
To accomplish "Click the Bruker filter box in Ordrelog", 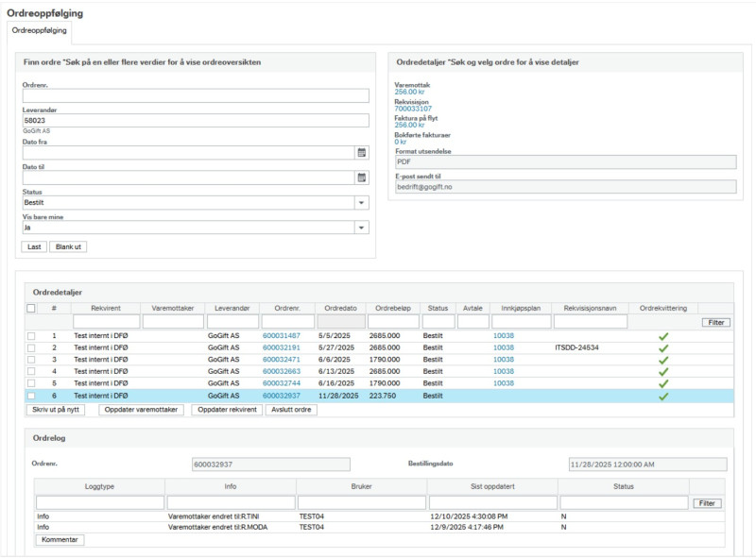I will point(362,502).
